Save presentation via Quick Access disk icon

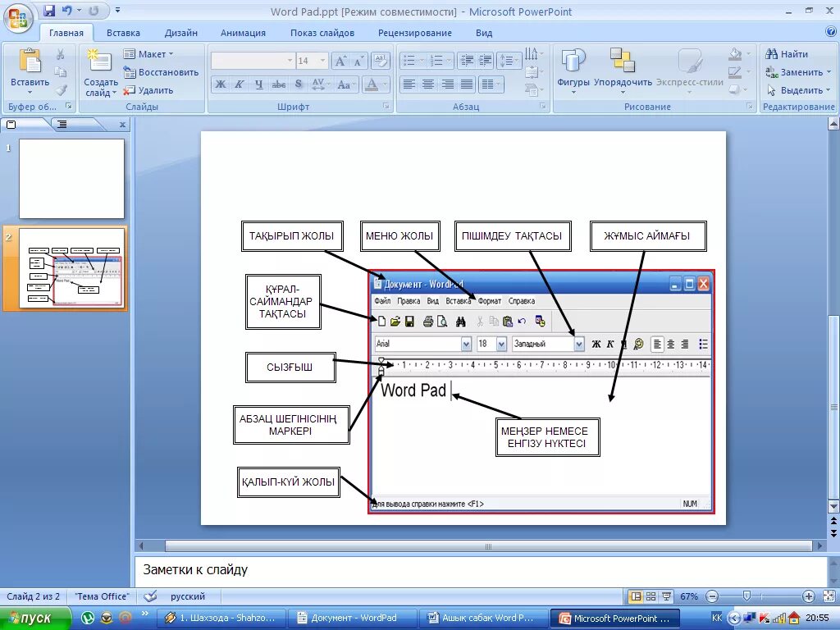click(49, 10)
